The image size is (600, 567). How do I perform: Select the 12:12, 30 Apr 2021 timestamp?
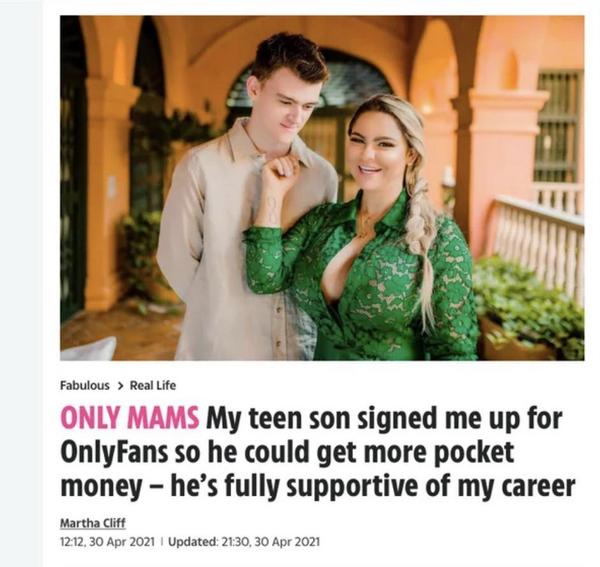[108, 542]
